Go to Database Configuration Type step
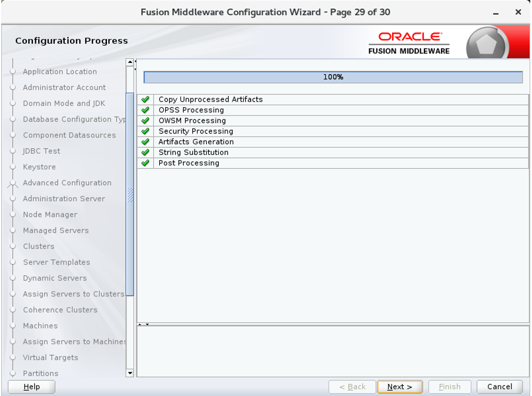Screen dimensions: 532x396 pos(74,119)
